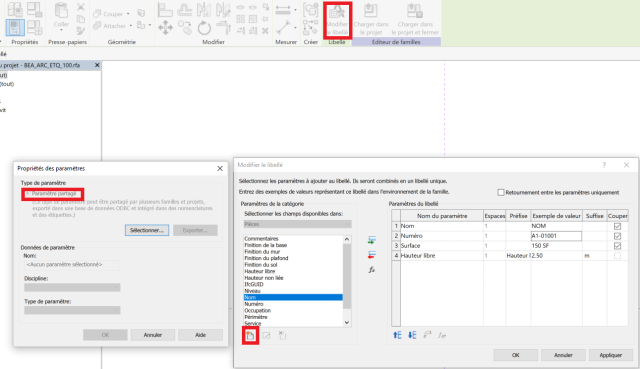Image resolution: width=640 pixels, height=369 pixels.
Task: Click the measure between points icon
Action: [x=283, y=28]
